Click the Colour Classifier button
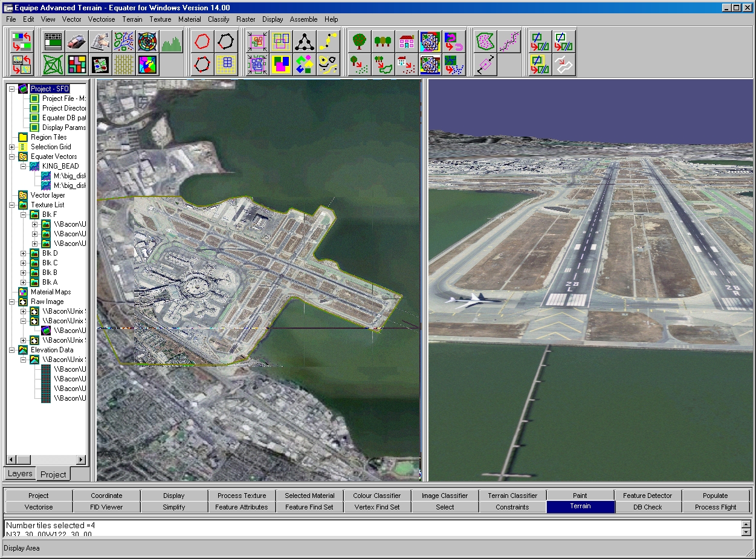The width and height of the screenshot is (756, 559). point(376,496)
